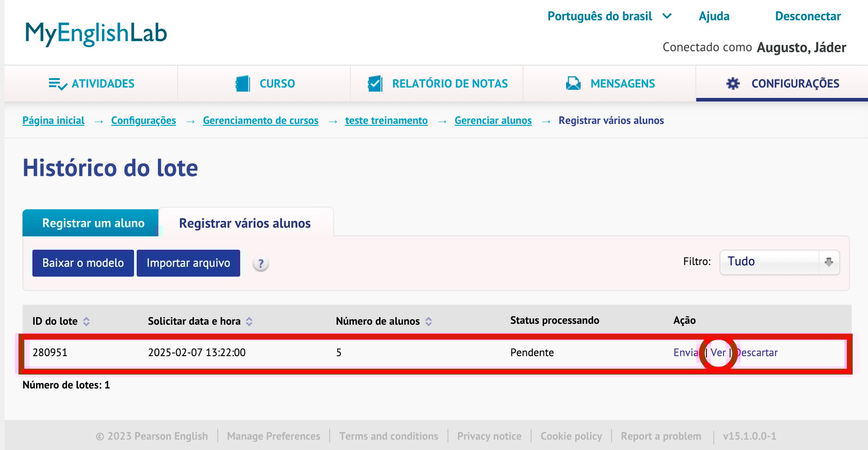Viewport: 868px width, 450px height.
Task: Sort by Número de alunos arrows
Action: (428, 321)
